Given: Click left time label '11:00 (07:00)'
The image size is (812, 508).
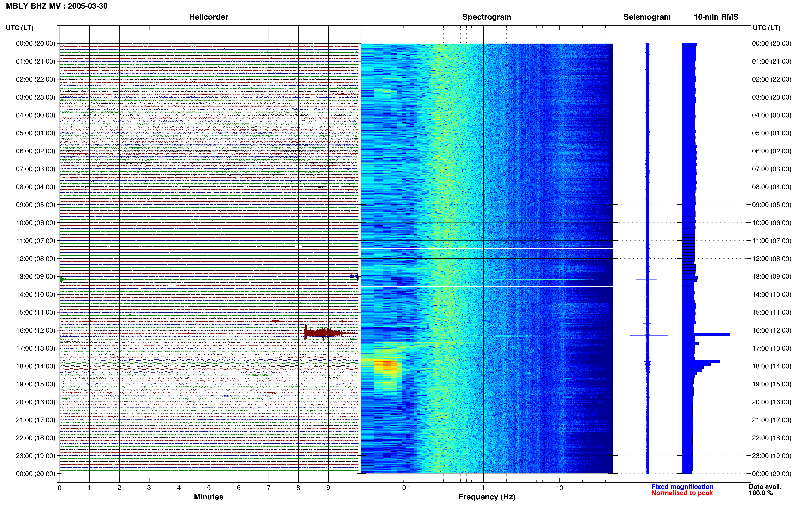Looking at the screenshot, I should point(36,240).
